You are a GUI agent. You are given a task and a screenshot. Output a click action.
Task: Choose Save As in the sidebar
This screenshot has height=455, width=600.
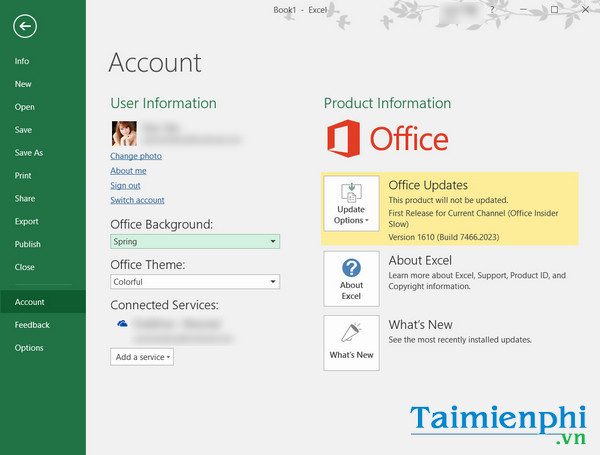[x=29, y=153]
